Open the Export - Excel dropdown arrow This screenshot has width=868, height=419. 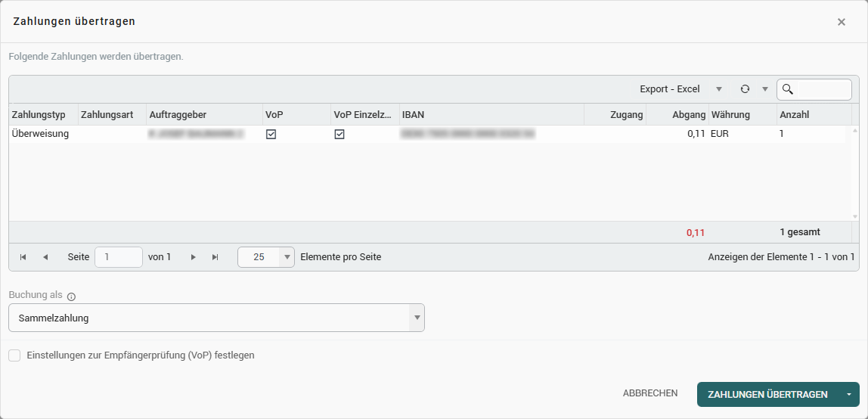click(719, 89)
